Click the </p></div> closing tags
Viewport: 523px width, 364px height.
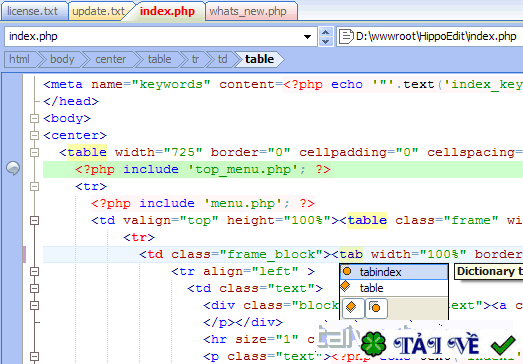243,323
